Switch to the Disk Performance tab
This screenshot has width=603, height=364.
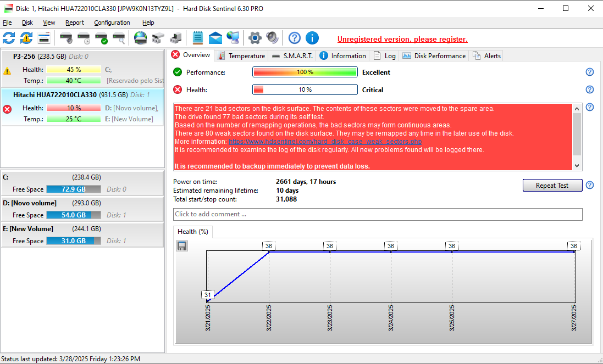tap(434, 55)
